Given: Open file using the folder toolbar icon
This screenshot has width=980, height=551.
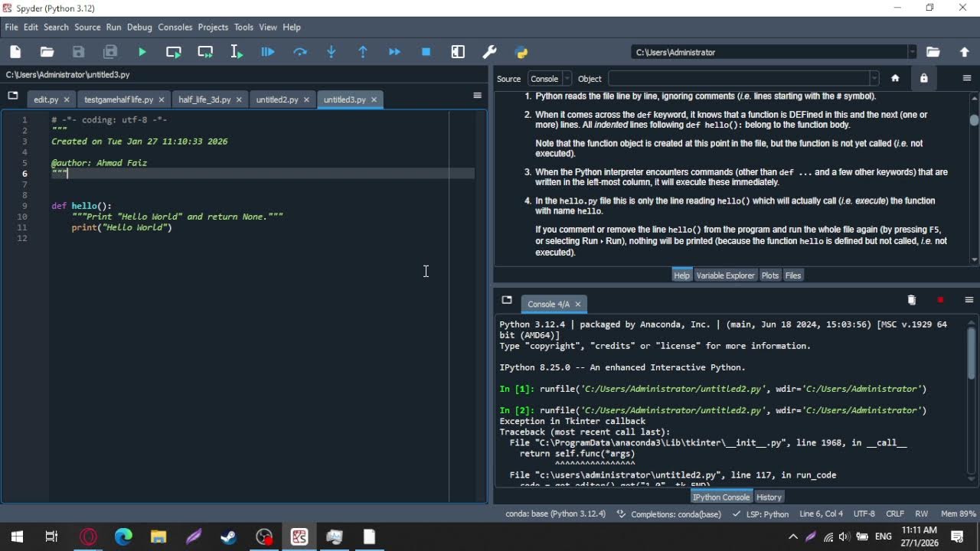Looking at the screenshot, I should [x=47, y=52].
